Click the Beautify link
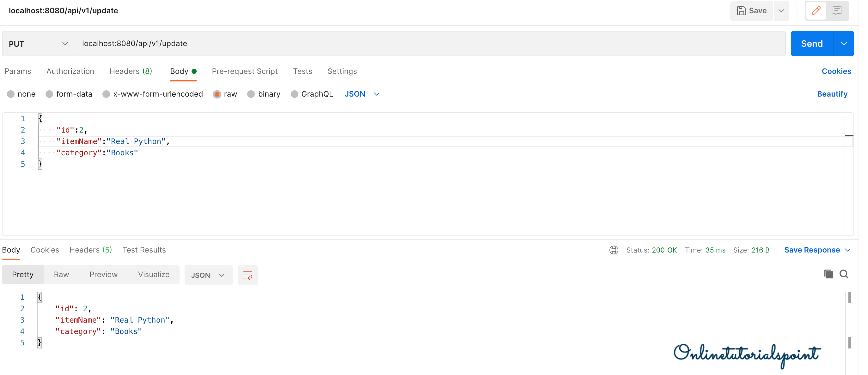 pyautogui.click(x=832, y=94)
